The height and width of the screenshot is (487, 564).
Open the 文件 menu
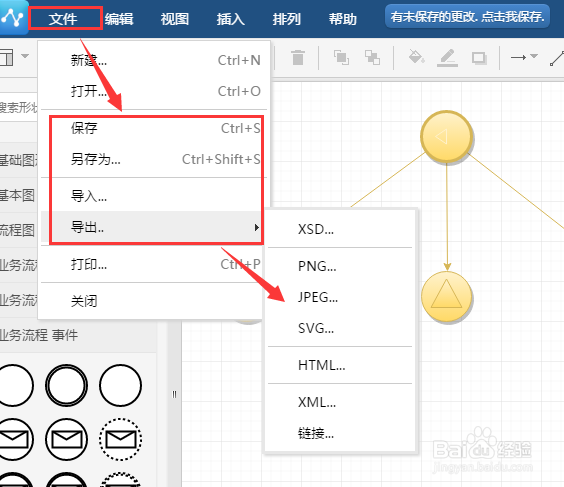tap(63, 18)
